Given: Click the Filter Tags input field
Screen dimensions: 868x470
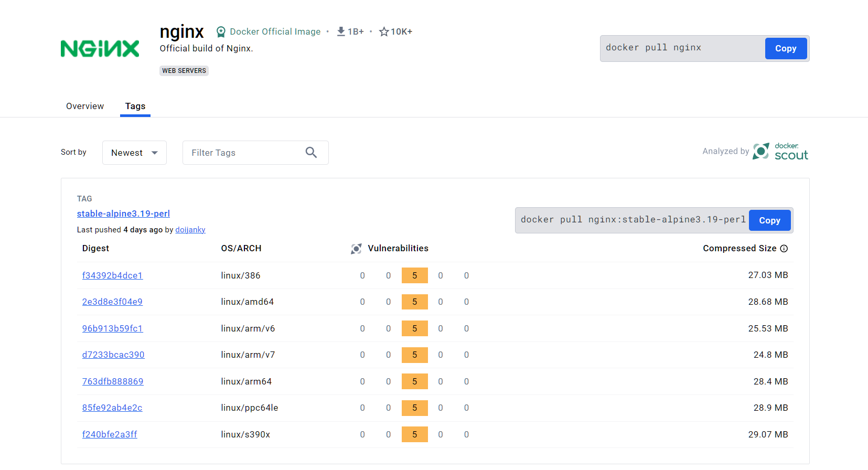Looking at the screenshot, I should [244, 153].
